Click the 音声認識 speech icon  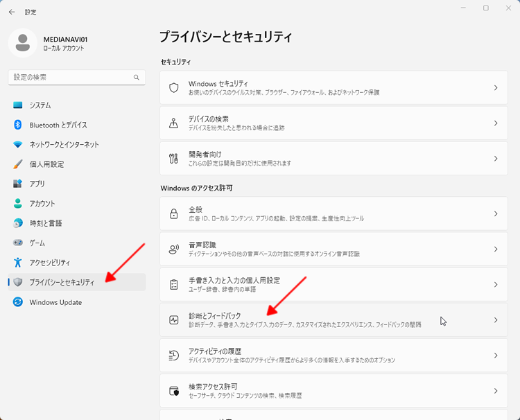tap(174, 250)
